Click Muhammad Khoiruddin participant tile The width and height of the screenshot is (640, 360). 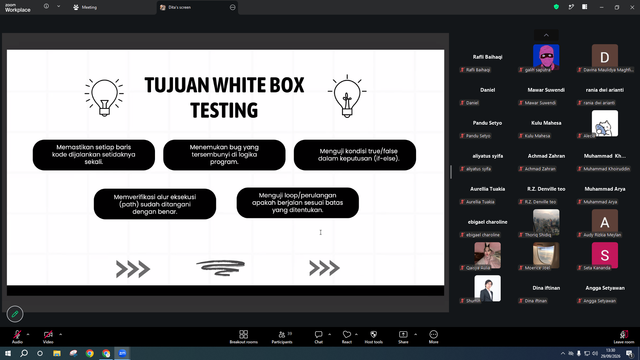605,158
